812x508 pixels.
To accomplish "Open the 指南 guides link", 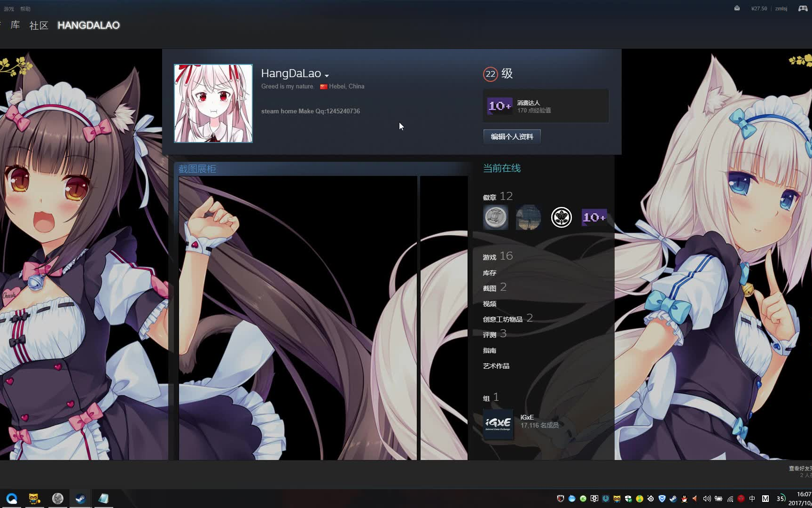I will click(489, 350).
